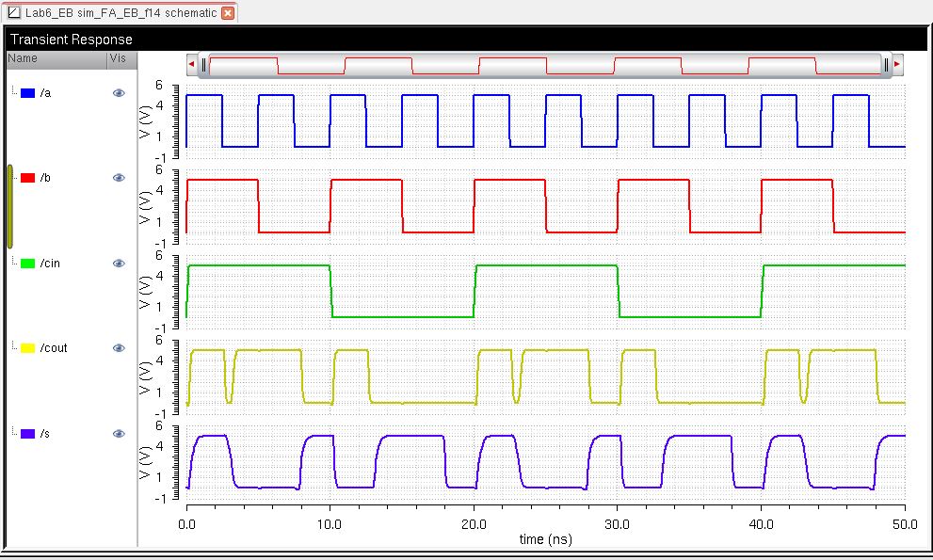Screen dimensions: 933x560
Task: Hide the /cout waveform using its eye icon
Action: tap(119, 348)
